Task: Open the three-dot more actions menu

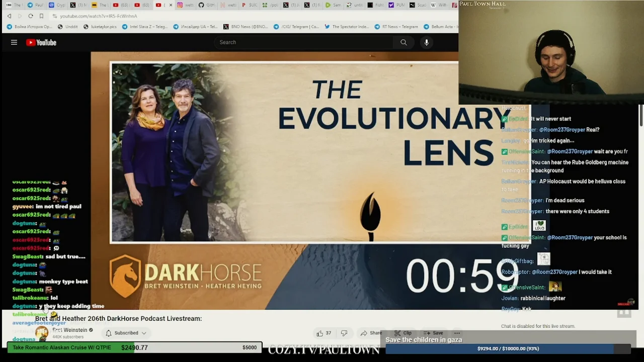Action: [457, 333]
